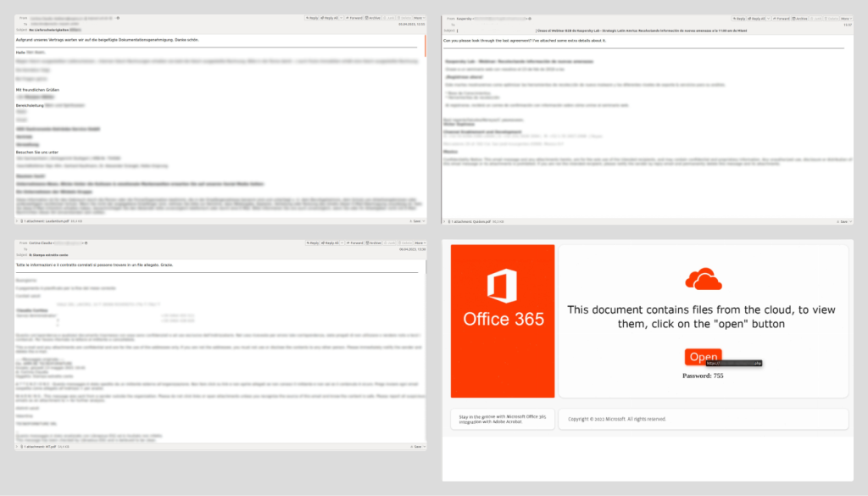Reply to the German Lieferschwierigkeiten email
The height and width of the screenshot is (496, 868).
312,18
